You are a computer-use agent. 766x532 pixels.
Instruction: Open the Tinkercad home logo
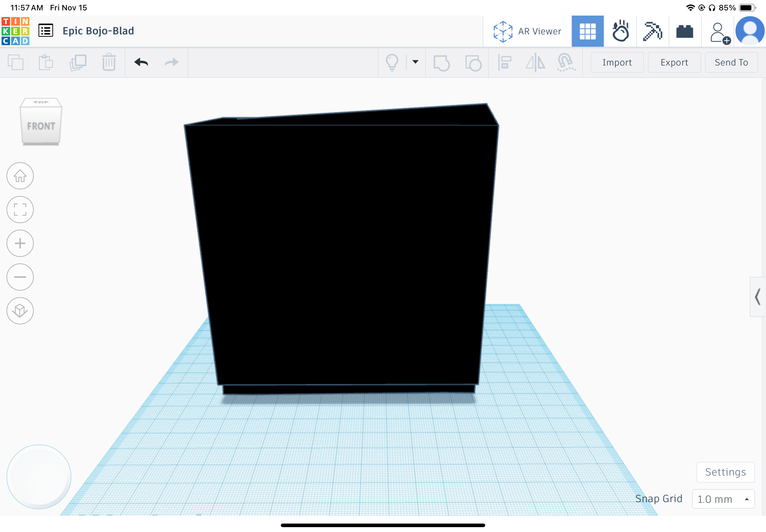tap(15, 31)
